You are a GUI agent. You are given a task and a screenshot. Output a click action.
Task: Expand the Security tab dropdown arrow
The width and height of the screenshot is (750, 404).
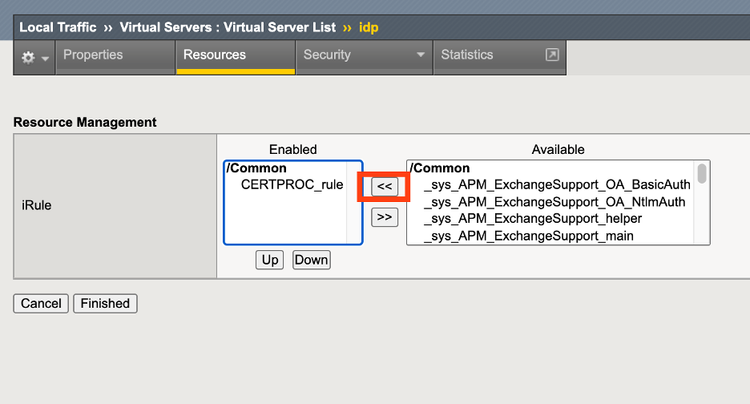point(420,56)
